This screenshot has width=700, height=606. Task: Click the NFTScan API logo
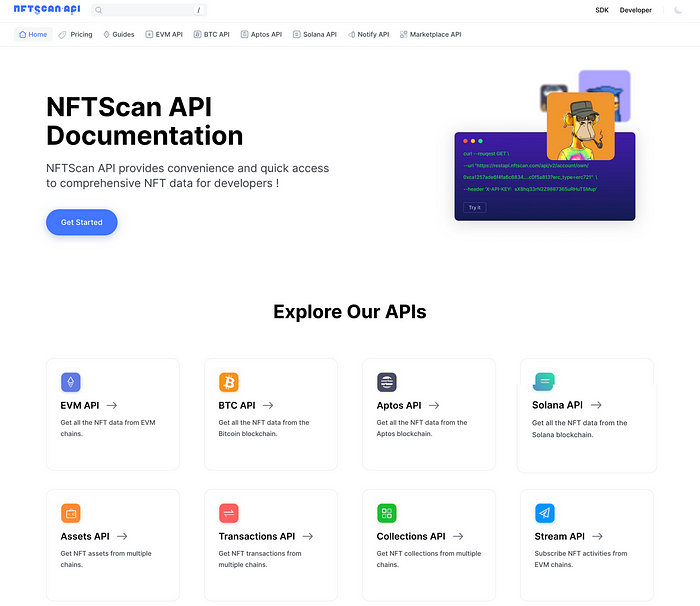click(x=47, y=9)
